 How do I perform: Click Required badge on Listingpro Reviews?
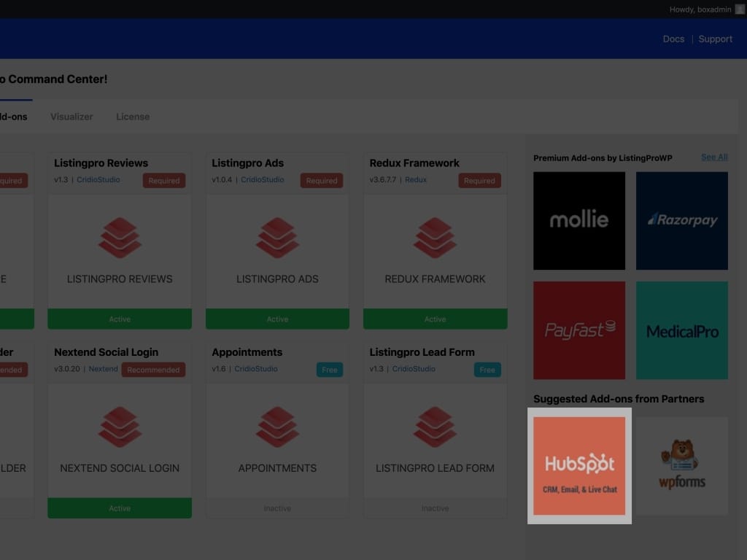click(164, 181)
